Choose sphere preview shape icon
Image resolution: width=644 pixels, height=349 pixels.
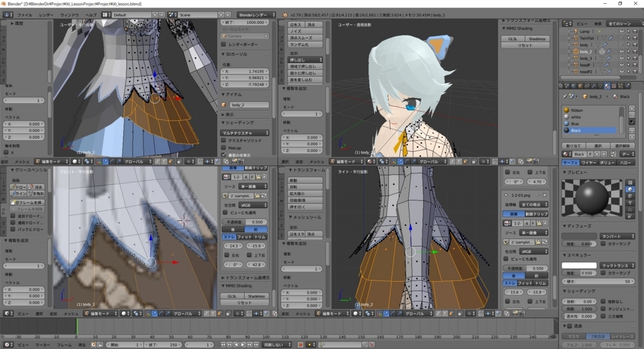pyautogui.click(x=630, y=190)
